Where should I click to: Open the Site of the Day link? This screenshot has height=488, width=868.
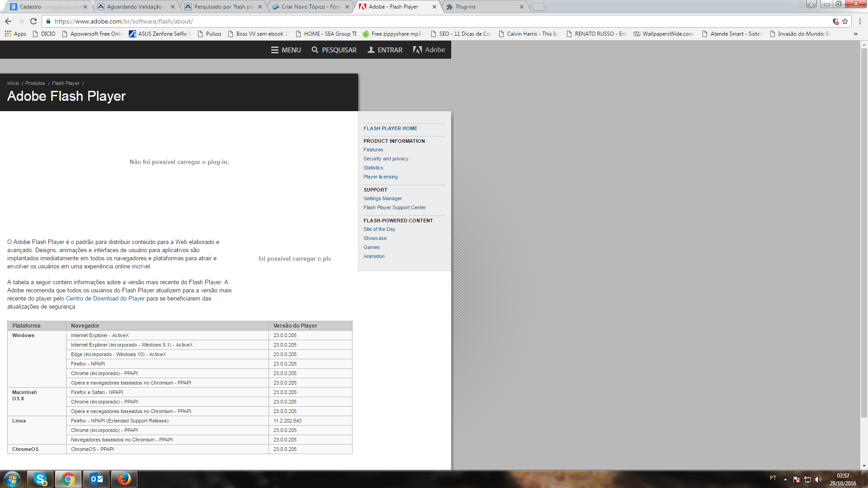pyautogui.click(x=379, y=229)
